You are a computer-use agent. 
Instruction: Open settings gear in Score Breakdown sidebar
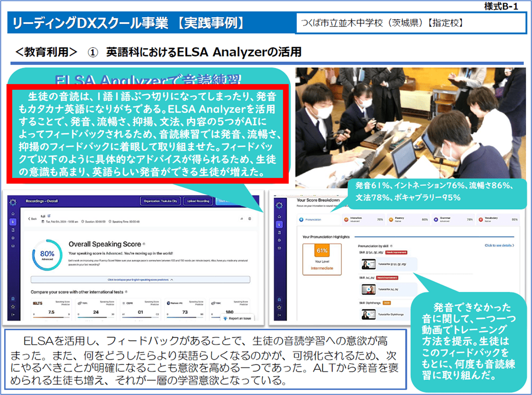click(x=279, y=240)
